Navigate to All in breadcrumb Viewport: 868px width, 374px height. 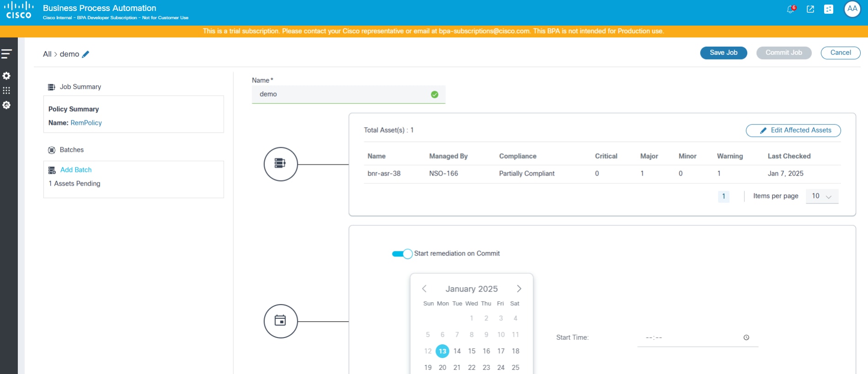coord(47,54)
